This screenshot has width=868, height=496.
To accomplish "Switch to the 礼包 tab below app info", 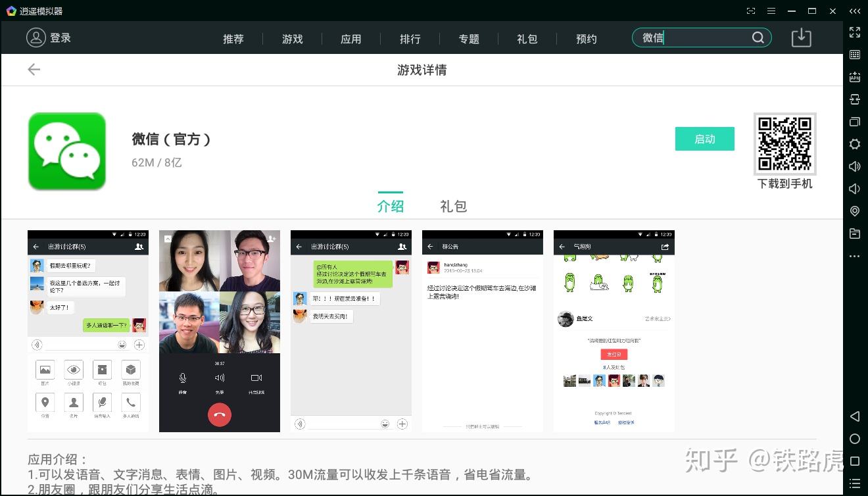I will coord(454,206).
